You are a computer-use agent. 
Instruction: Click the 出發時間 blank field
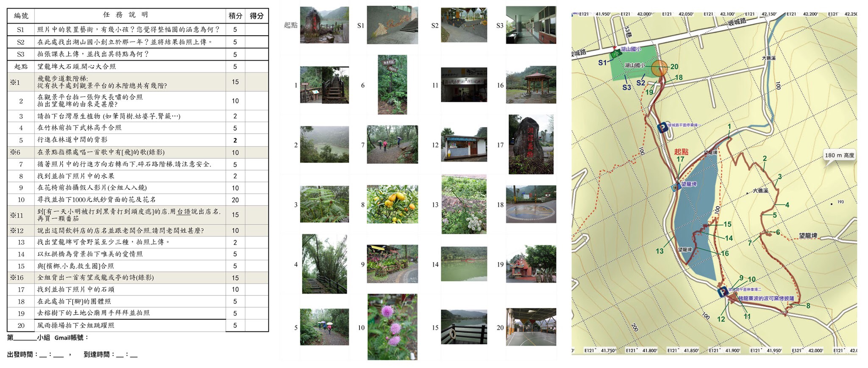51,355
